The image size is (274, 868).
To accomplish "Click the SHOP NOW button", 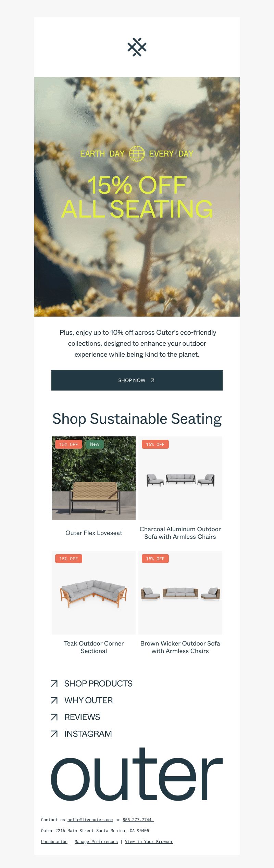I will point(137,380).
